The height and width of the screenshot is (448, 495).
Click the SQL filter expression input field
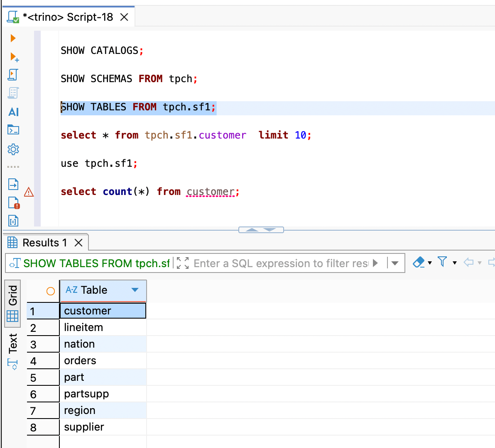(x=281, y=263)
